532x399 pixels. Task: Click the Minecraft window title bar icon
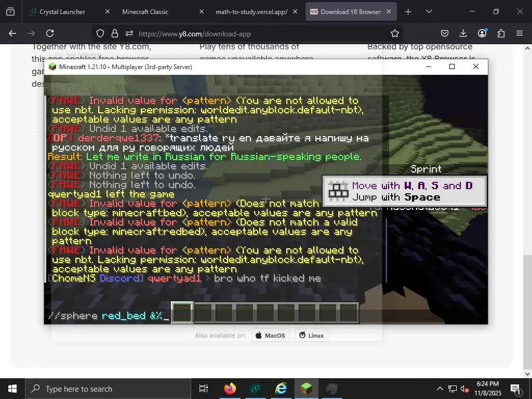click(x=52, y=67)
